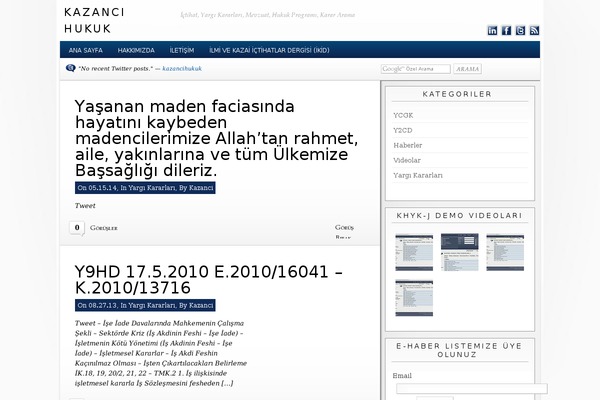Select Haberler category

pos(408,145)
